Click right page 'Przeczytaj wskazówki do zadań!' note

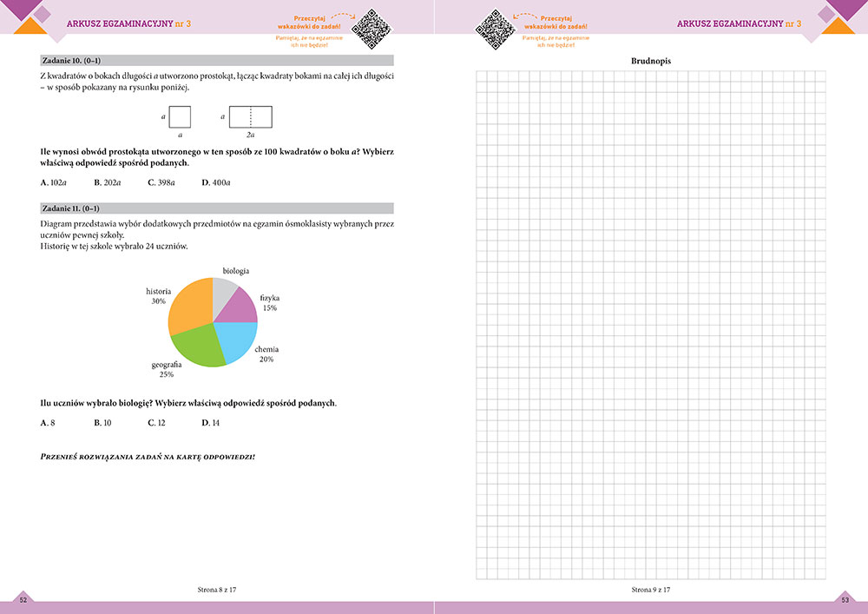[x=556, y=23]
